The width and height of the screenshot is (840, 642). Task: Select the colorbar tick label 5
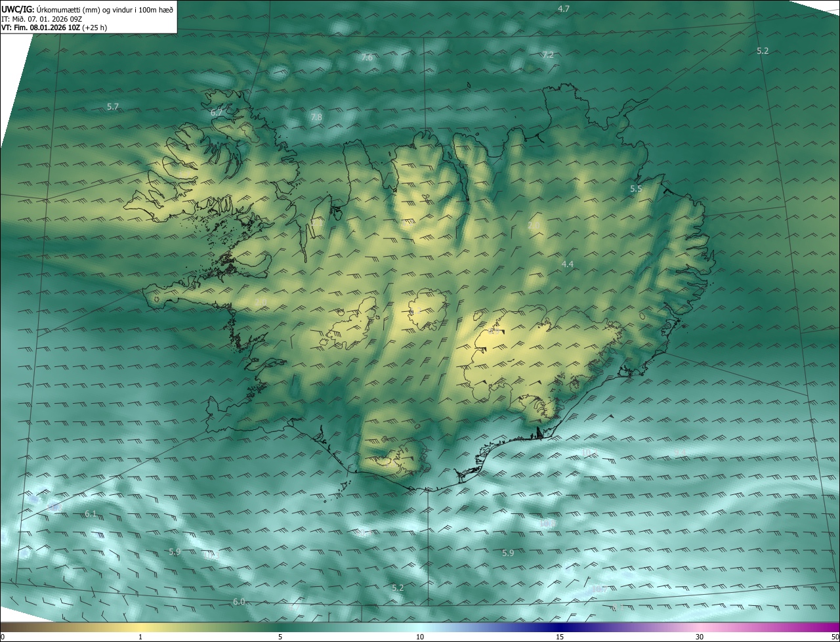280,637
